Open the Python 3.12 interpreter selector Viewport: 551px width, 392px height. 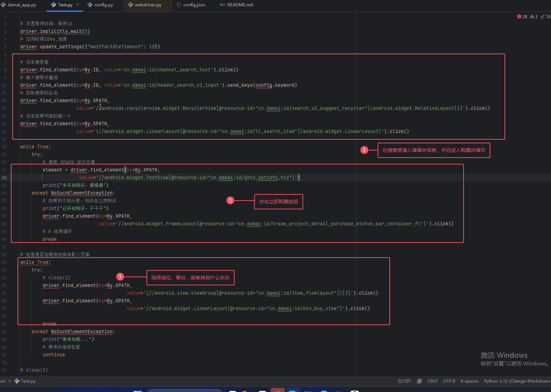[517, 381]
